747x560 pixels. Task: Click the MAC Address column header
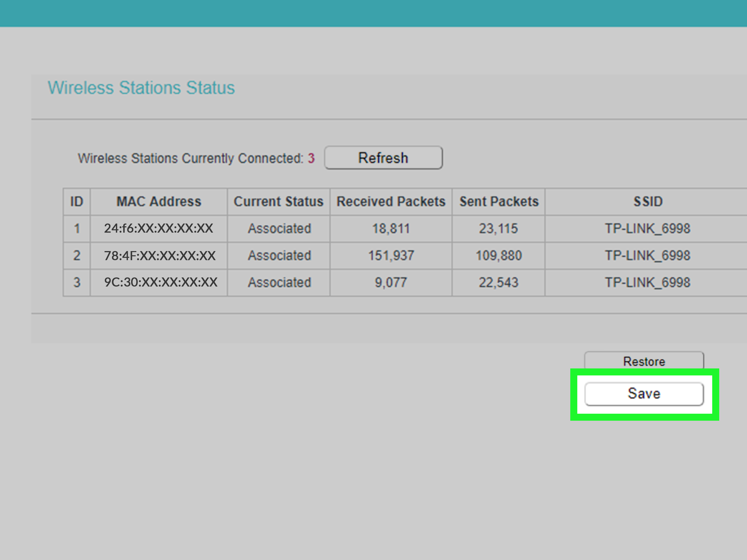coord(159,202)
